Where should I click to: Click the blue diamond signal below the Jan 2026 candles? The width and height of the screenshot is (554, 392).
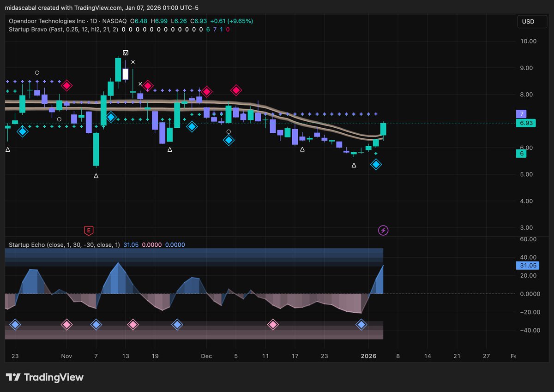pos(376,164)
